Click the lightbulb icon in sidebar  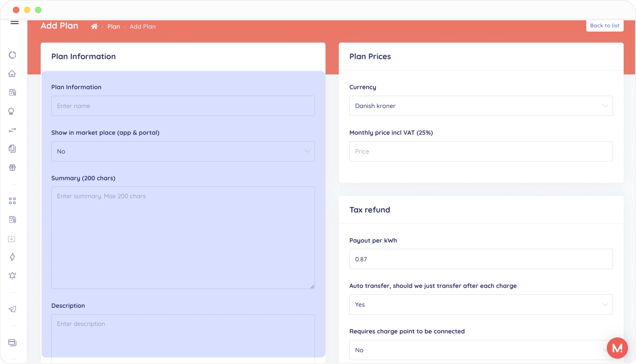pyautogui.click(x=11, y=111)
